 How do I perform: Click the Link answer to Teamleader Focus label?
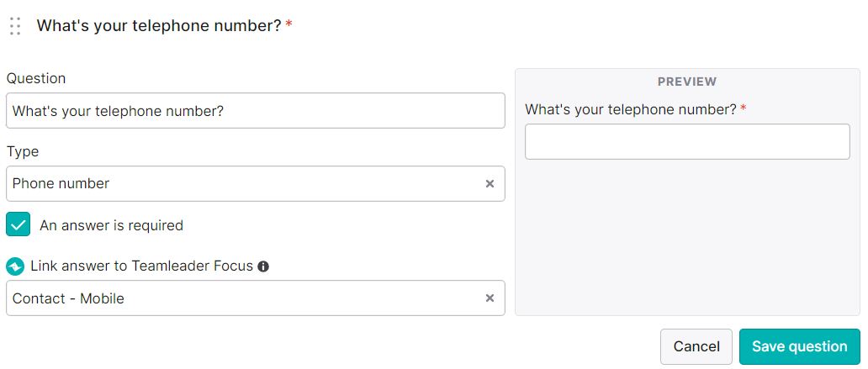[142, 266]
